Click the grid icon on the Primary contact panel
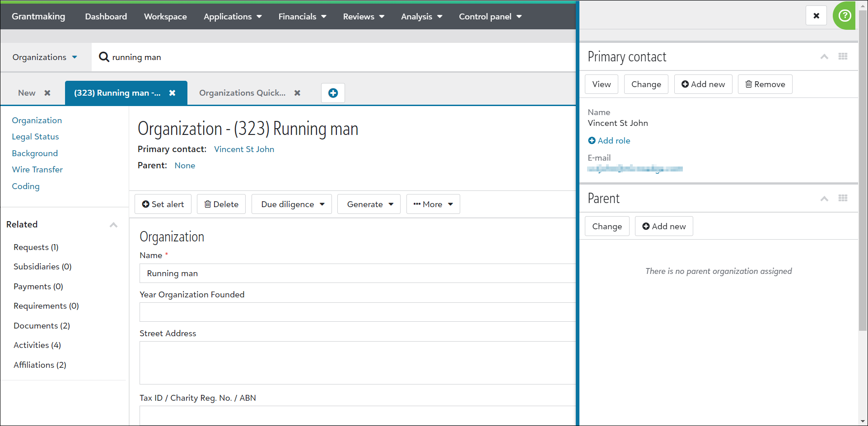868x426 pixels. coord(843,56)
